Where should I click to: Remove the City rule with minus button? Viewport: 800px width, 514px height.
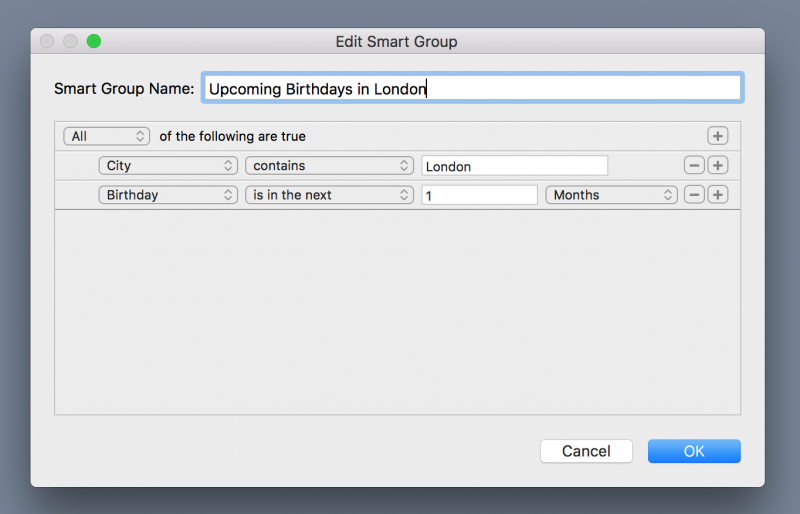694,165
